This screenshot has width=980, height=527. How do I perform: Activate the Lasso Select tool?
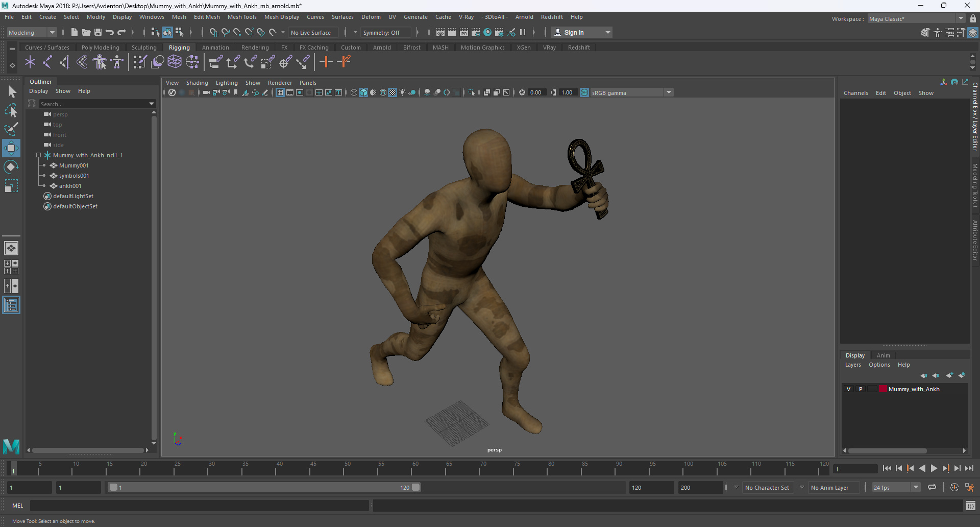pos(11,110)
